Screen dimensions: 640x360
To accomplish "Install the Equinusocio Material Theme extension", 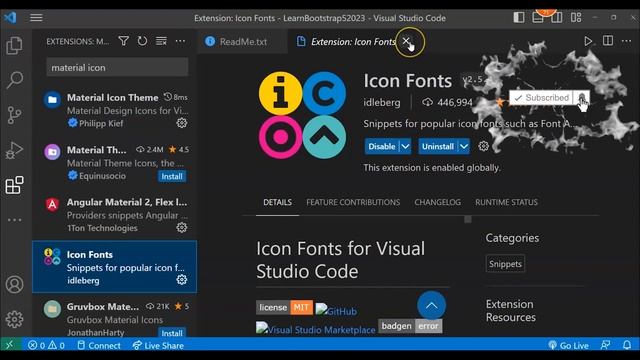I will 172,176.
